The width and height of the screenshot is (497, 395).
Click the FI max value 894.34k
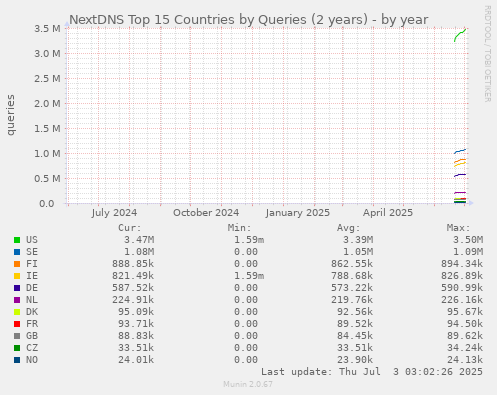tap(462, 264)
